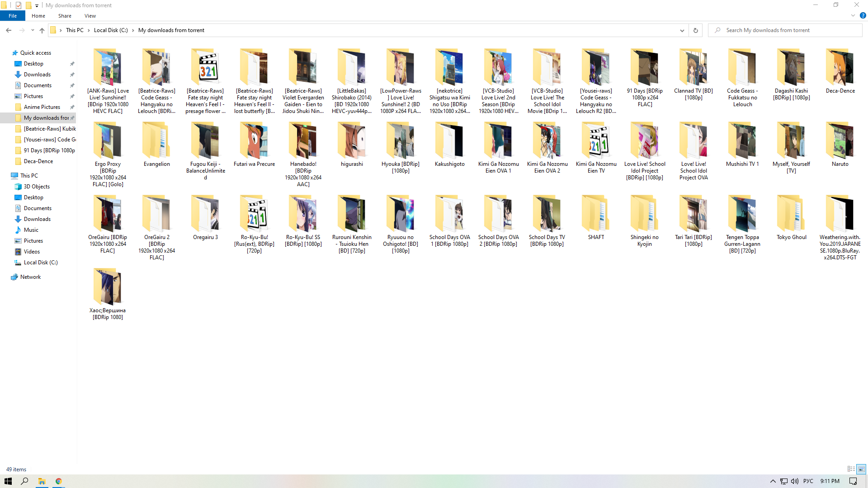Click Local Disk (C:) in breadcrumb path
Image resolution: width=868 pixels, height=488 pixels.
(111, 30)
